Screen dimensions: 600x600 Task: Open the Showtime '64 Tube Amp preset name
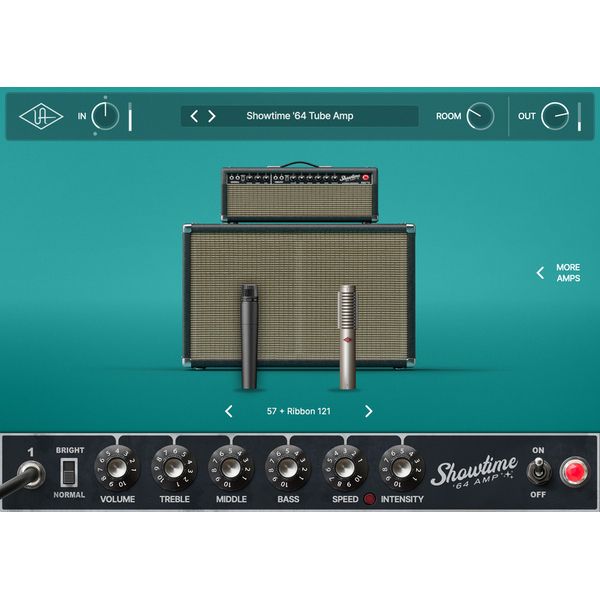pos(300,116)
